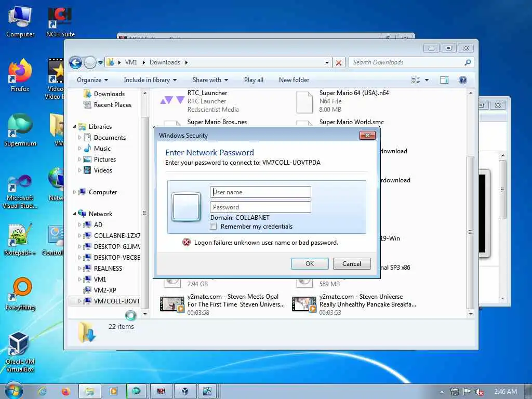Click the Explorer Back navigation arrow
532x399 pixels.
point(75,62)
